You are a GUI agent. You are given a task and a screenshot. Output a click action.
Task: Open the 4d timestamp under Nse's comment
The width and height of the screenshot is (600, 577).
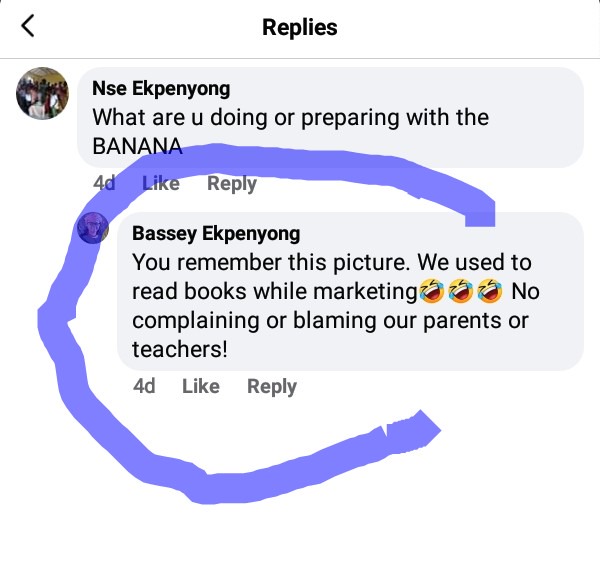104,183
